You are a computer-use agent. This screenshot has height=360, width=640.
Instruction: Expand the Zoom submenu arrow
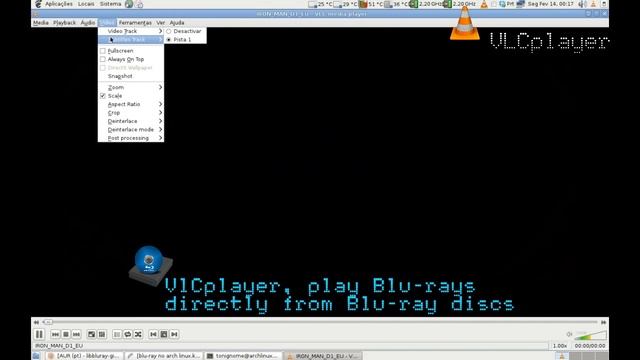coord(160,87)
